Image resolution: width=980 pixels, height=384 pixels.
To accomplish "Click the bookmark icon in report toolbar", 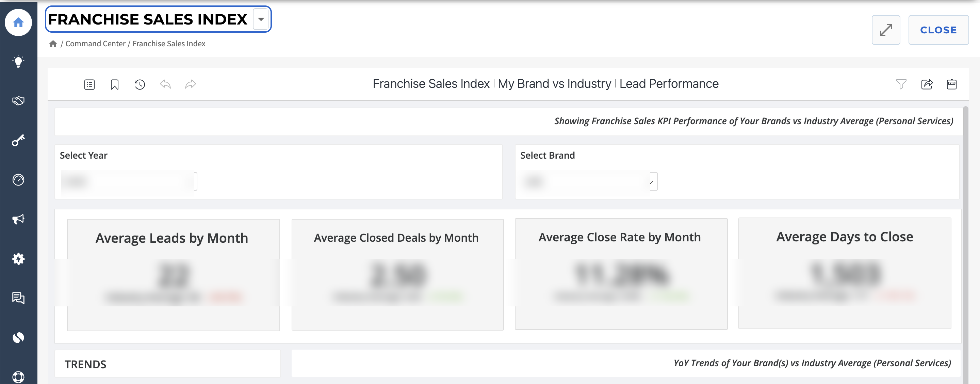I will pos(115,84).
